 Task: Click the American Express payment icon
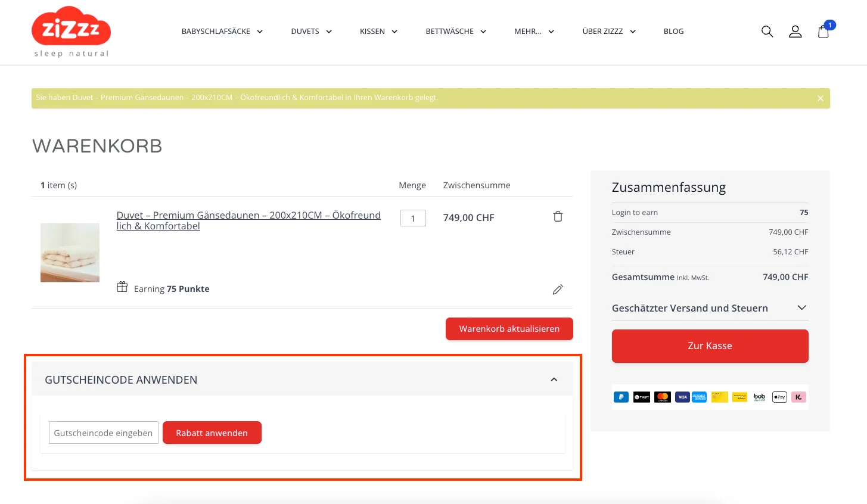point(700,397)
